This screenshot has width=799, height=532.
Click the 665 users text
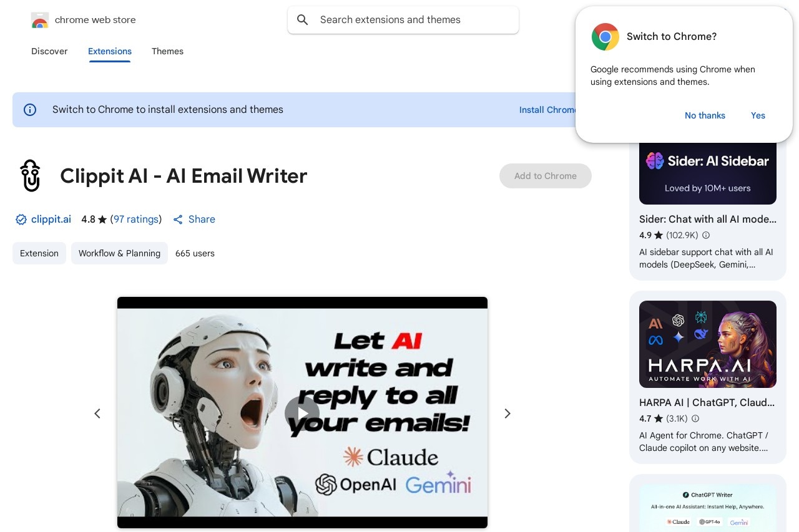(x=195, y=253)
